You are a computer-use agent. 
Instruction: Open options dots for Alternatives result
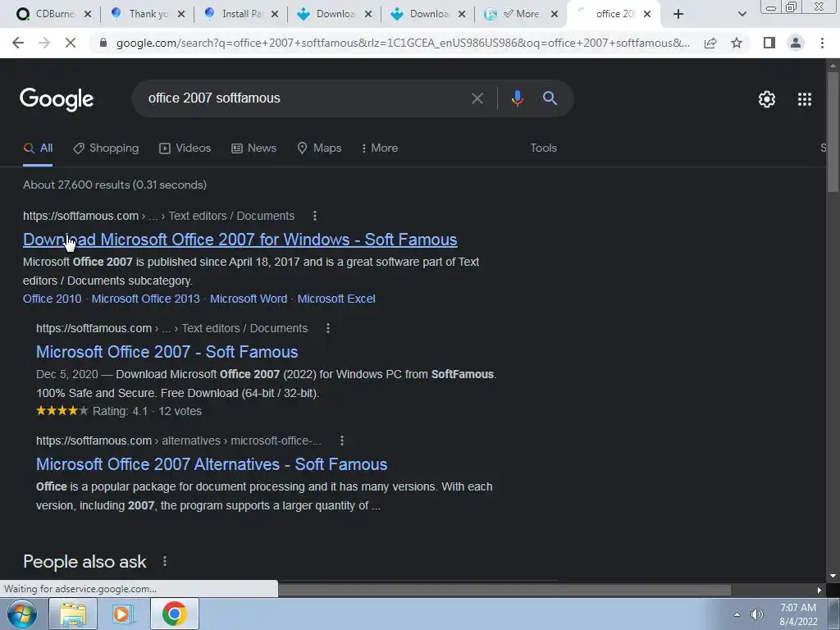tap(342, 441)
